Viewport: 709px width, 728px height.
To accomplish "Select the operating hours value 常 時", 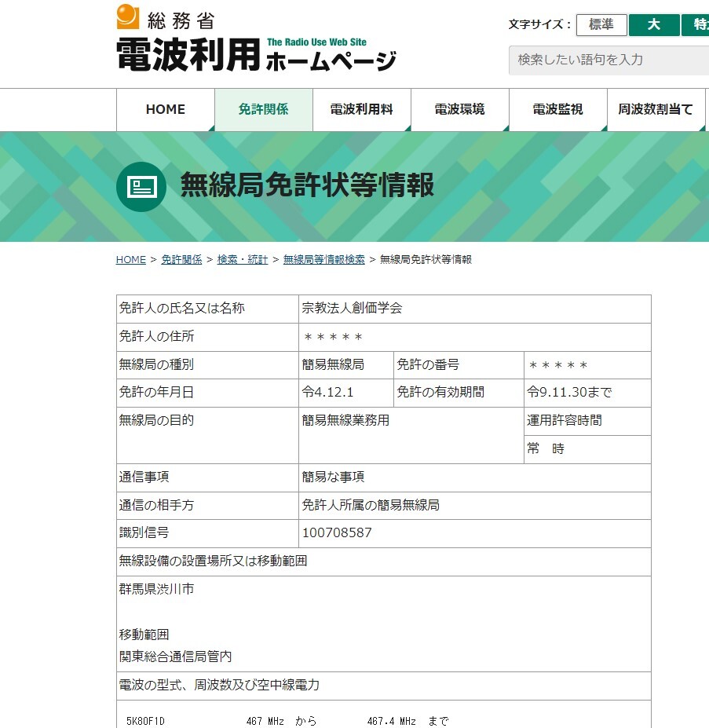I will (x=546, y=449).
